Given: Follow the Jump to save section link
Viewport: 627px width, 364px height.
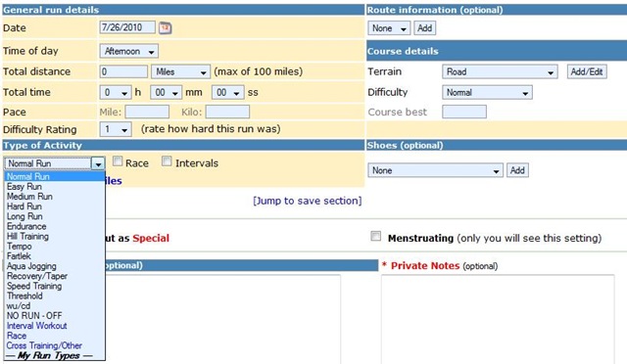Looking at the screenshot, I should pyautogui.click(x=307, y=201).
